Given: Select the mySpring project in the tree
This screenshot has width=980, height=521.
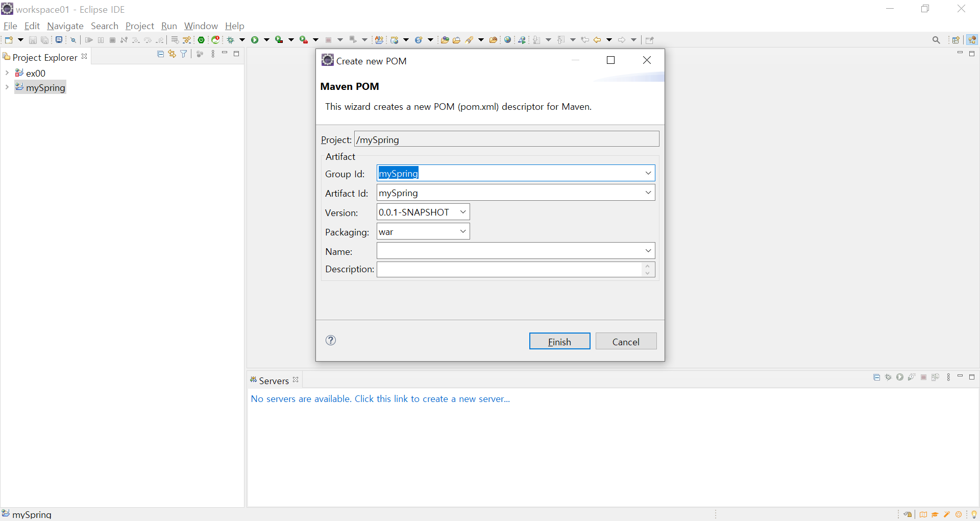Looking at the screenshot, I should (x=40, y=87).
